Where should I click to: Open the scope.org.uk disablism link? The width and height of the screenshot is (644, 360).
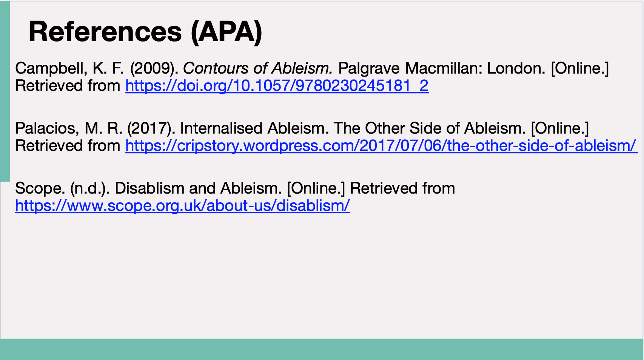(182, 206)
